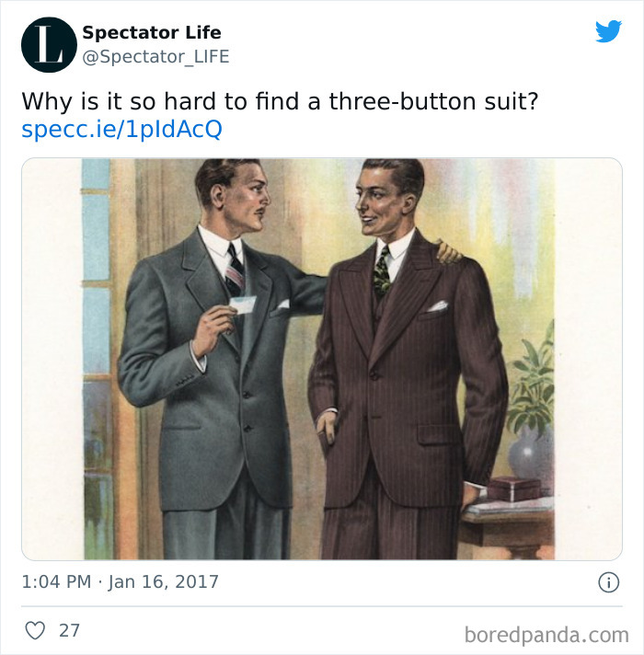
Task: View the 27 likes count
Action: [69, 630]
